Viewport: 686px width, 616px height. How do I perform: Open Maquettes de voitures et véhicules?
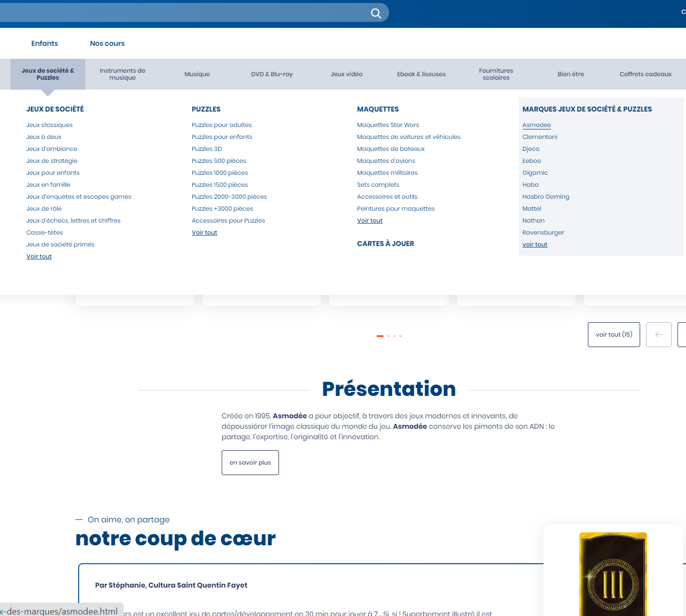pyautogui.click(x=409, y=137)
